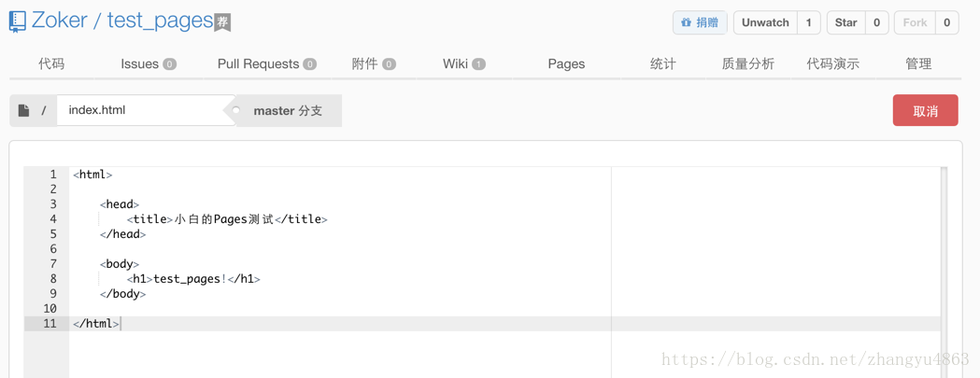Click the index.html filename input field
This screenshot has width=980, height=378.
(x=140, y=110)
